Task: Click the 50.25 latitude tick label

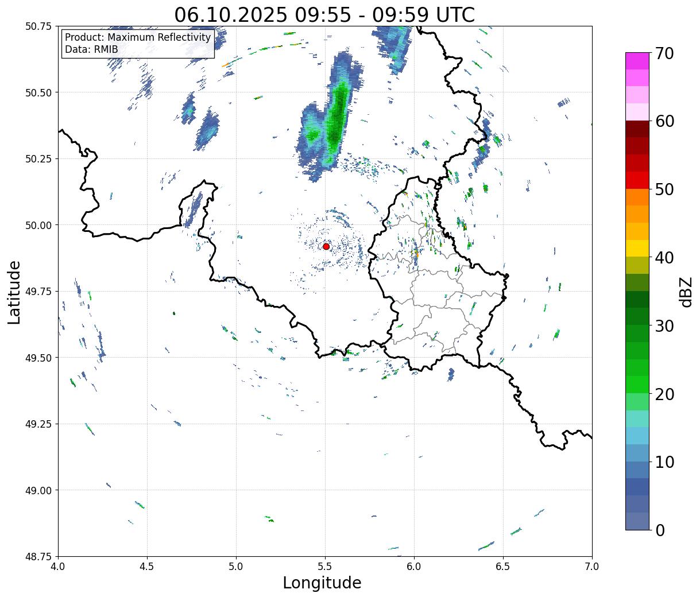Action: (x=38, y=159)
